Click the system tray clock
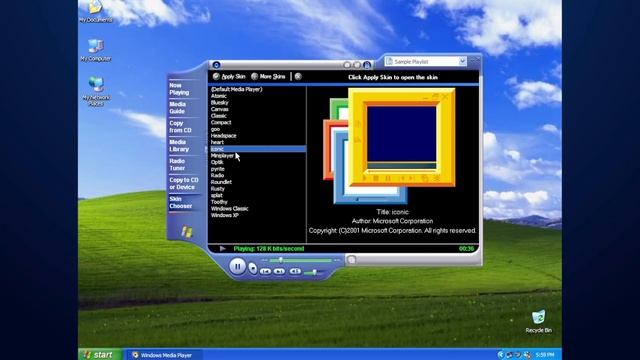Viewport: 640px width, 360px height. coord(545,355)
